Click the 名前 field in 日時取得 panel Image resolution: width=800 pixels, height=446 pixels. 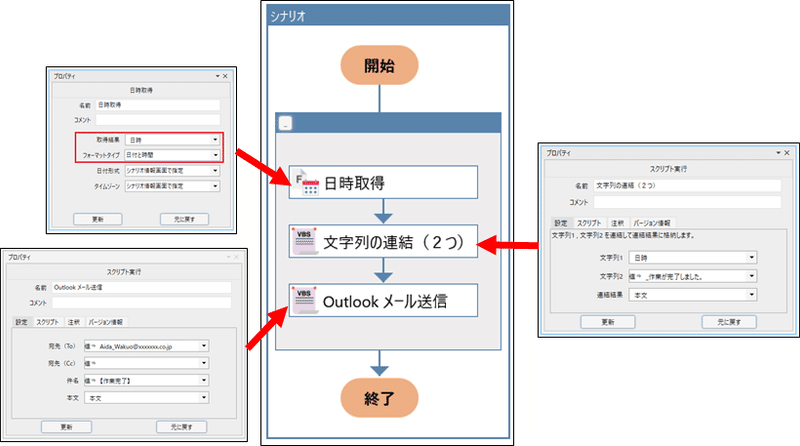coord(158,105)
